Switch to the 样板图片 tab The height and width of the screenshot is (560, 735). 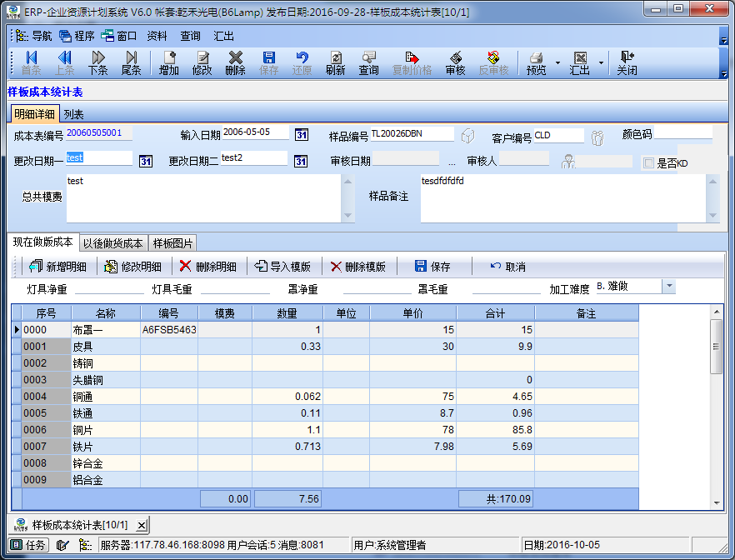pyautogui.click(x=172, y=243)
